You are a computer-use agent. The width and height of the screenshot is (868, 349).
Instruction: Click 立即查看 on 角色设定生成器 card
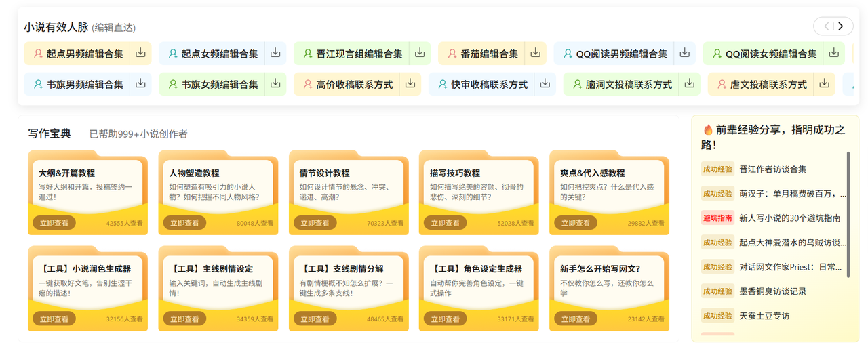(x=445, y=319)
